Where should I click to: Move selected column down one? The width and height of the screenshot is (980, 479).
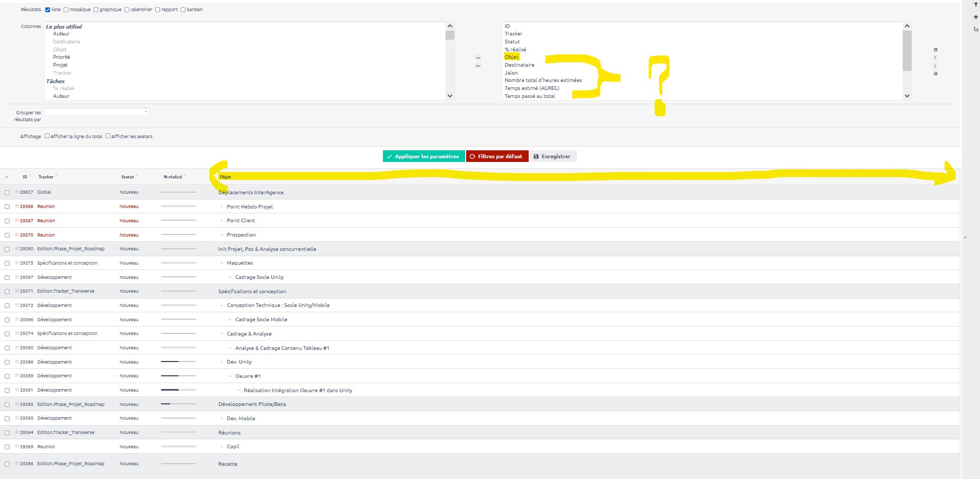point(936,66)
